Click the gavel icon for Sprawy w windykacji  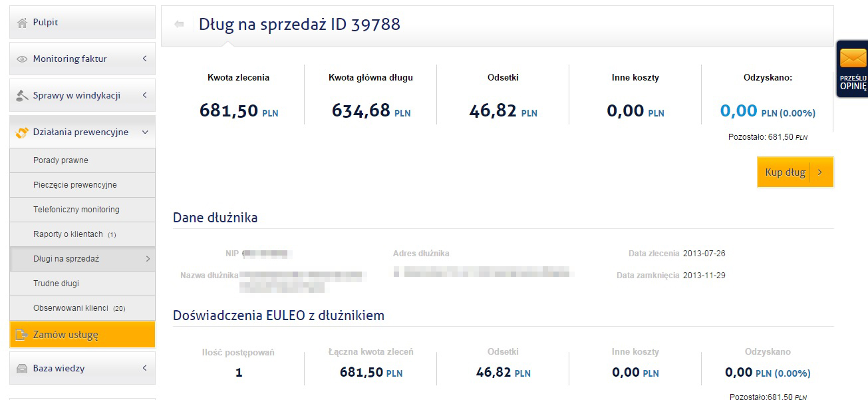(x=22, y=95)
